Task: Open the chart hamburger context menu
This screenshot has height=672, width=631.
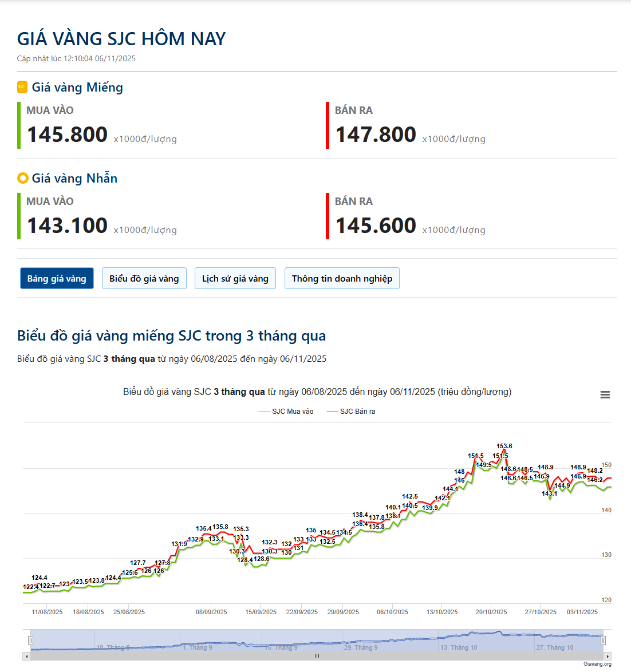Action: tap(605, 395)
